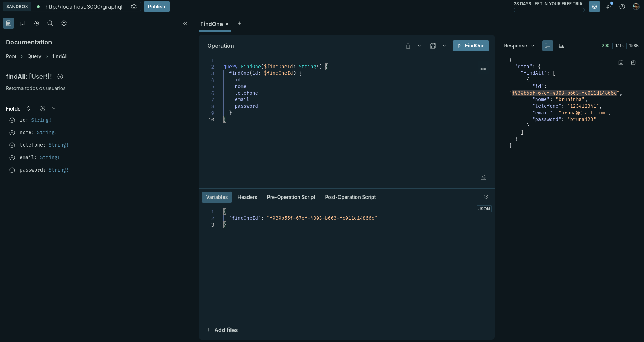Click the findAll breadcrumb
The image size is (644, 342).
click(x=60, y=56)
